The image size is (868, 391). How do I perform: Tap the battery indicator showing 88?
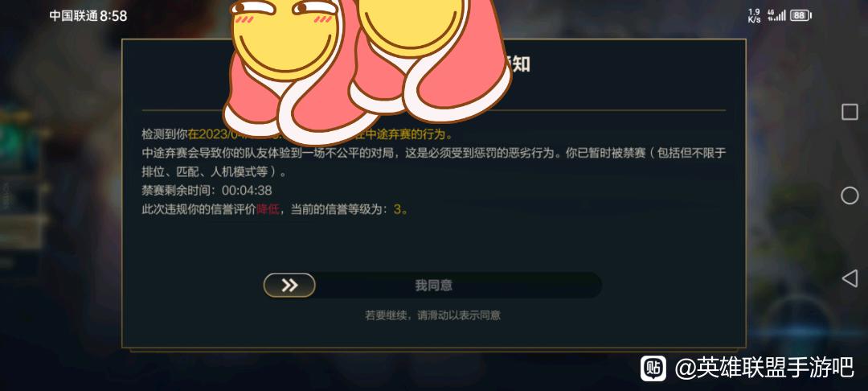coord(800,15)
